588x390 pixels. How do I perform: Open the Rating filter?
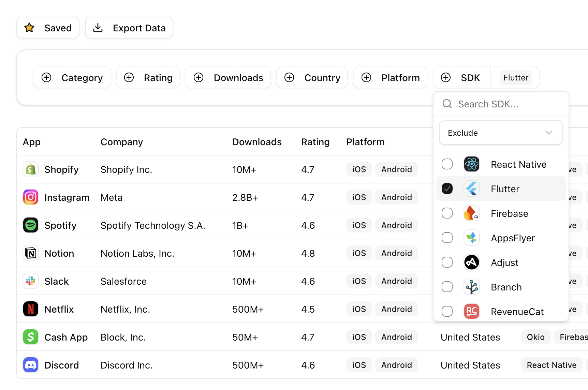(x=148, y=77)
